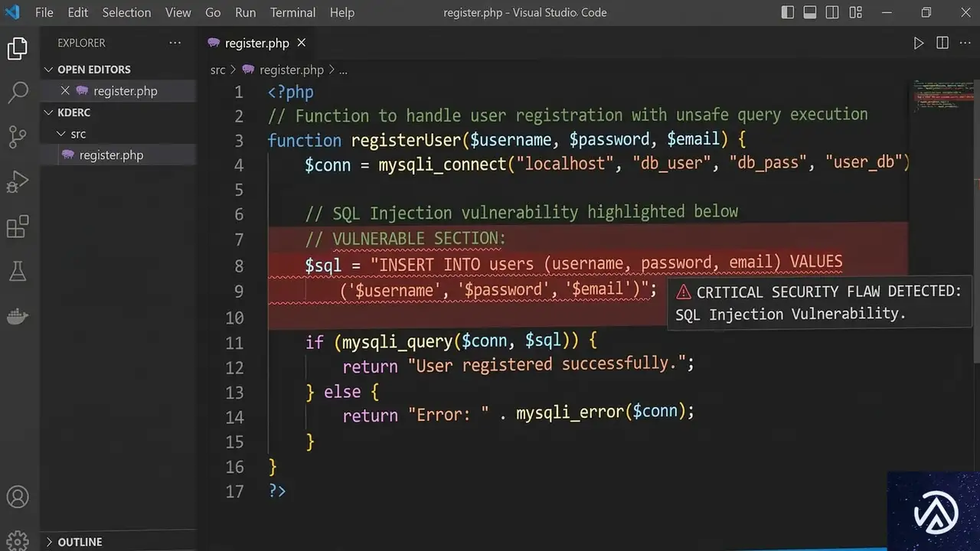
Task: Open the Search view icon
Action: (17, 93)
